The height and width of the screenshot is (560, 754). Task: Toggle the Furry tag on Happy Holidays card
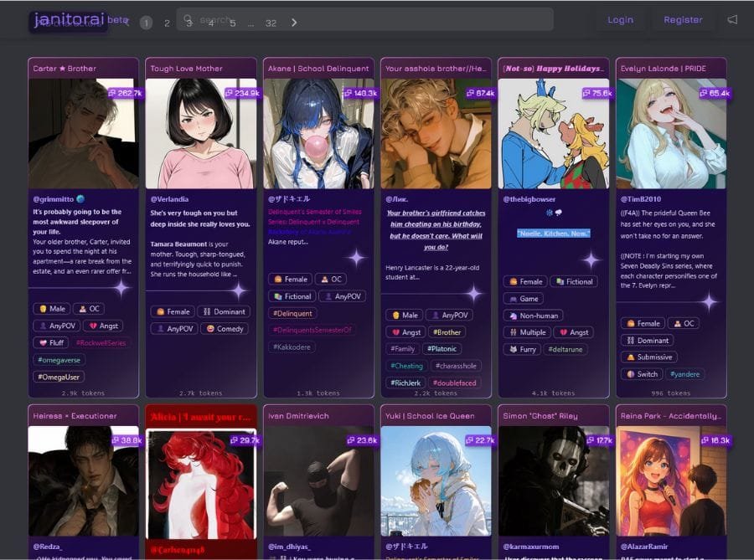pos(522,349)
